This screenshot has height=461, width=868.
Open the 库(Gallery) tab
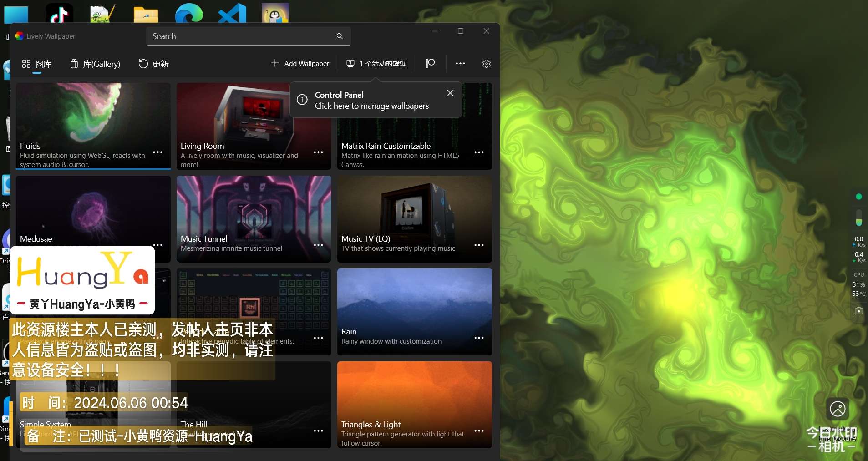coord(95,64)
